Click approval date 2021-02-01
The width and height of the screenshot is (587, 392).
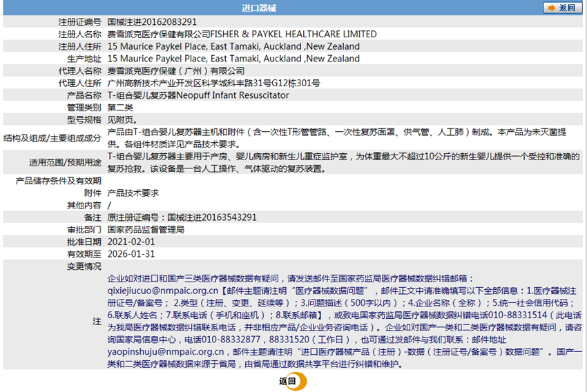tap(131, 242)
